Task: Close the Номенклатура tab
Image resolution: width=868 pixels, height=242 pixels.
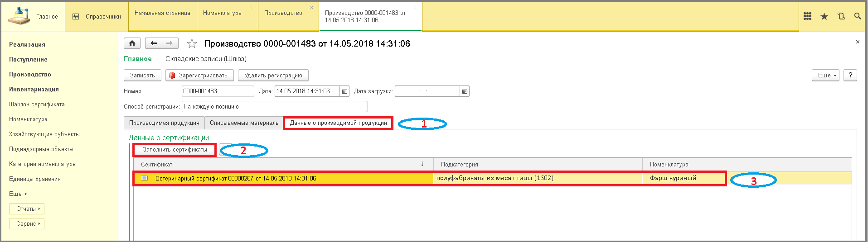Action: 251,7
